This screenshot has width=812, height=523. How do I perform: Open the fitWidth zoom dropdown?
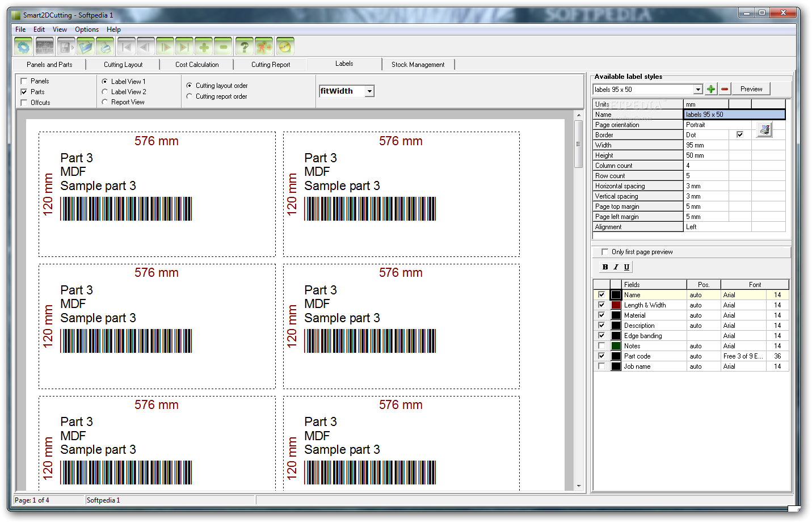(369, 91)
